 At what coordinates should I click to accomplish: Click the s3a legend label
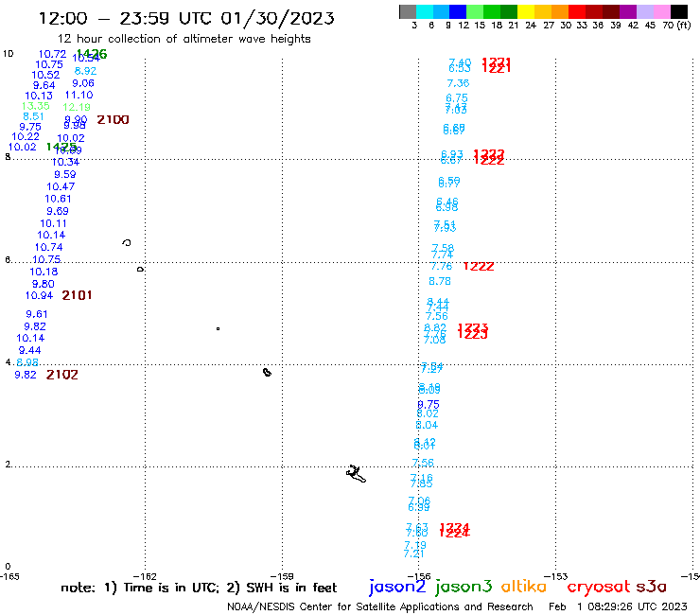[x=651, y=587]
